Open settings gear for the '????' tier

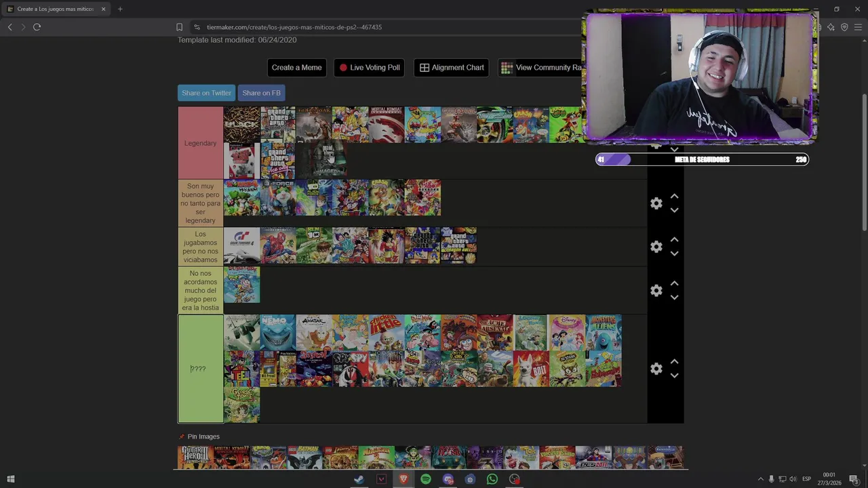[x=656, y=369]
